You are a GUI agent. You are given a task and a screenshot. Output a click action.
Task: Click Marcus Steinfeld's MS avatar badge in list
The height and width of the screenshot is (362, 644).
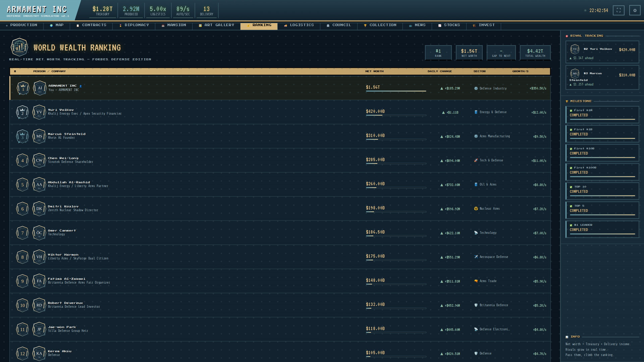39,136
